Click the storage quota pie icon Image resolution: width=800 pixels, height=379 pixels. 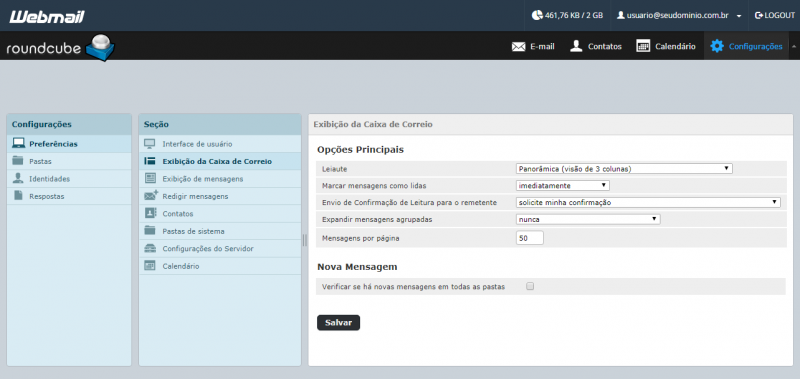[537, 15]
